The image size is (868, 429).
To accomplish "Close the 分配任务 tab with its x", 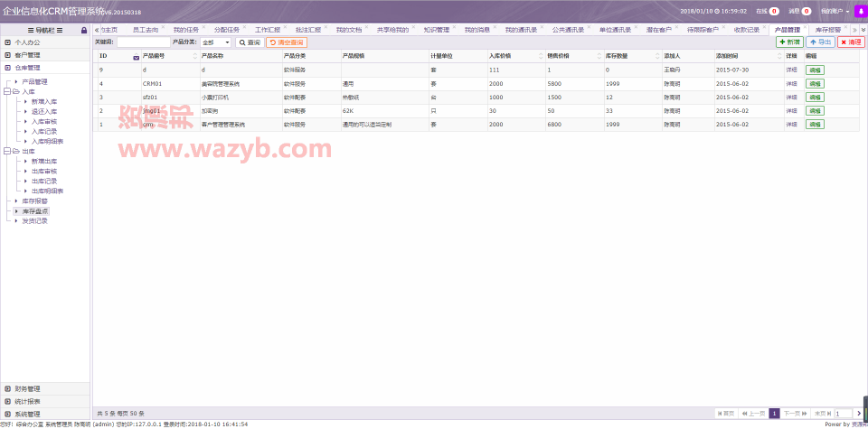I will click(x=244, y=27).
